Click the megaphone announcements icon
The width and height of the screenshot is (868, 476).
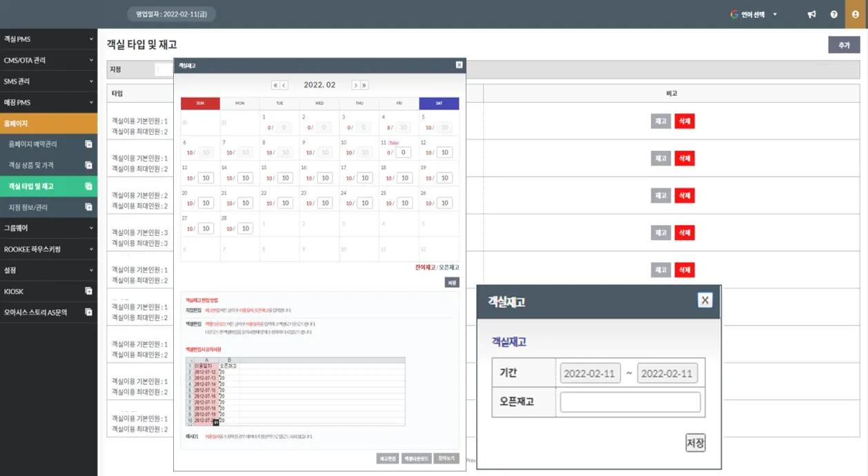click(811, 14)
